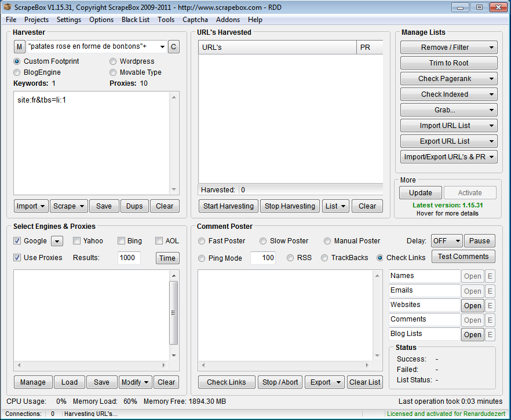Open the Help menu

tap(255, 20)
